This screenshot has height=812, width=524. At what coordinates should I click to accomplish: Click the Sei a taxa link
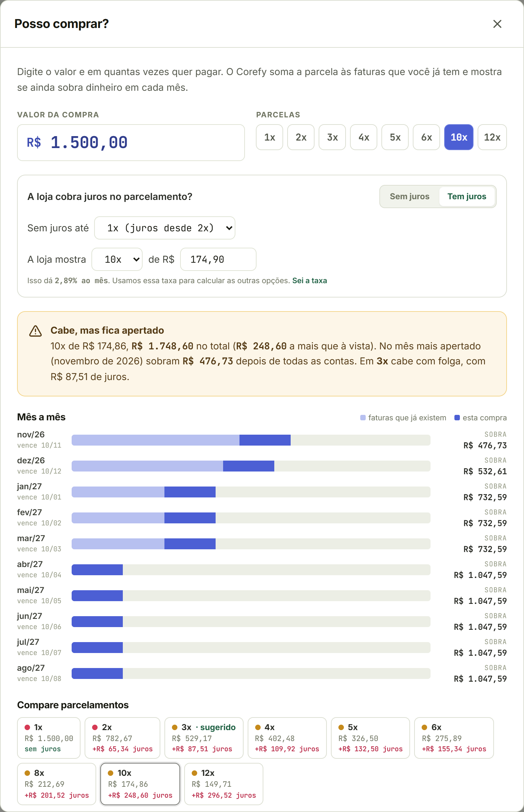309,280
